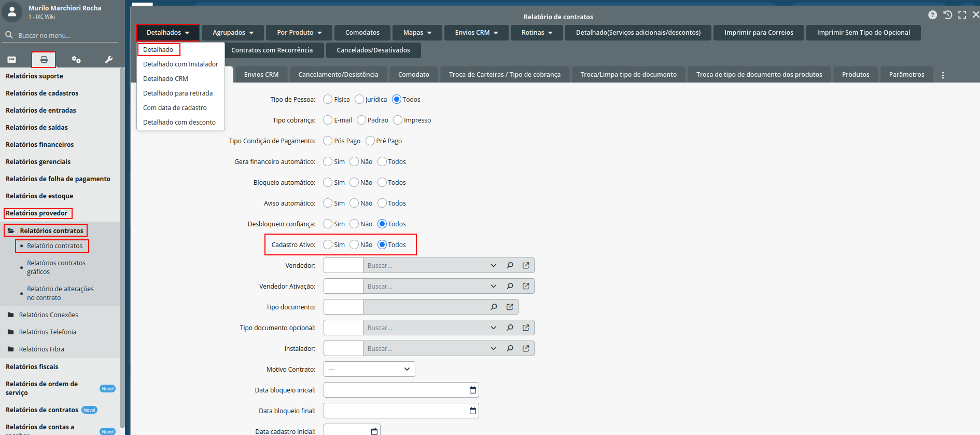Expand the Vendedor dropdown arrow
This screenshot has width=980, height=435.
pos(494,265)
